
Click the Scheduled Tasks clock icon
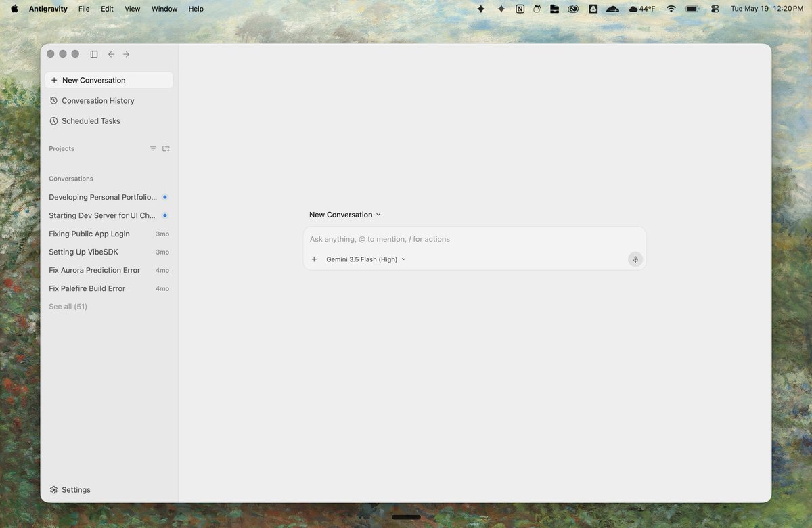click(x=53, y=121)
